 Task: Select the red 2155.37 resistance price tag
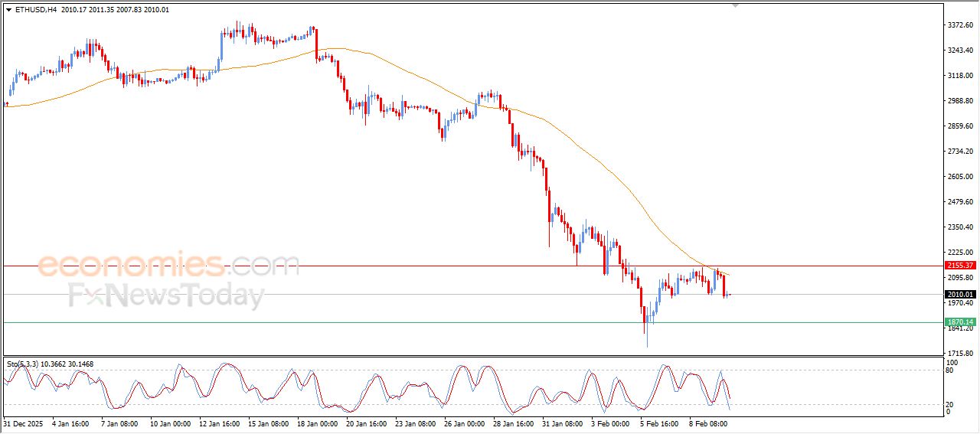click(960, 266)
